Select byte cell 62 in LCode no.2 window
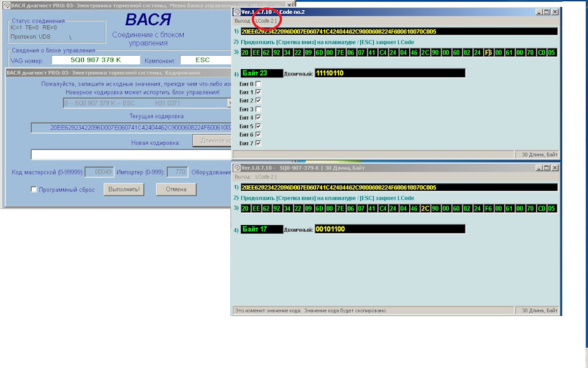588x368 pixels. [x=266, y=53]
